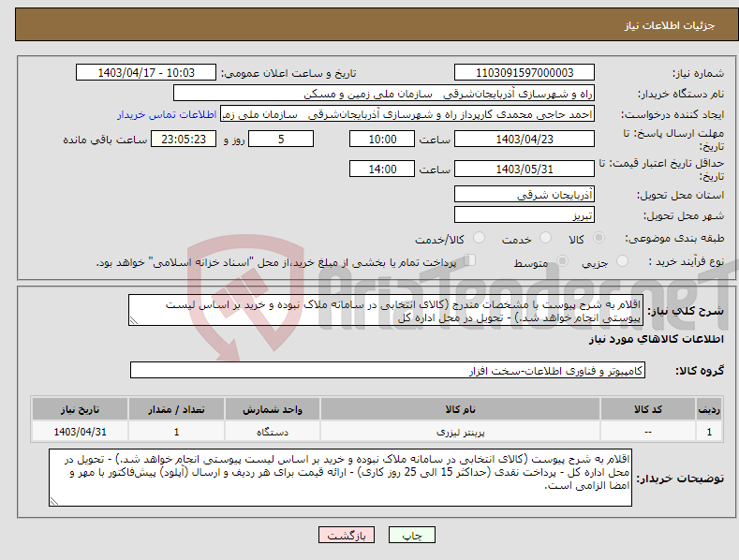Click the ردیف column header
Image resolution: width=739 pixels, height=560 pixels.
(x=709, y=409)
